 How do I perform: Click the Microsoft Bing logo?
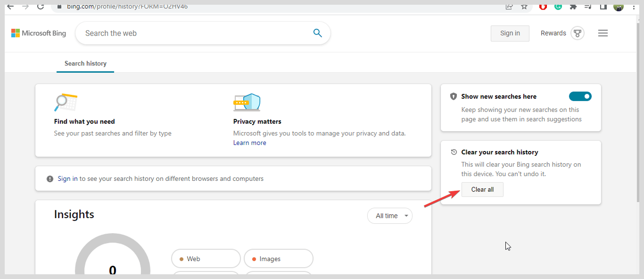coord(38,33)
